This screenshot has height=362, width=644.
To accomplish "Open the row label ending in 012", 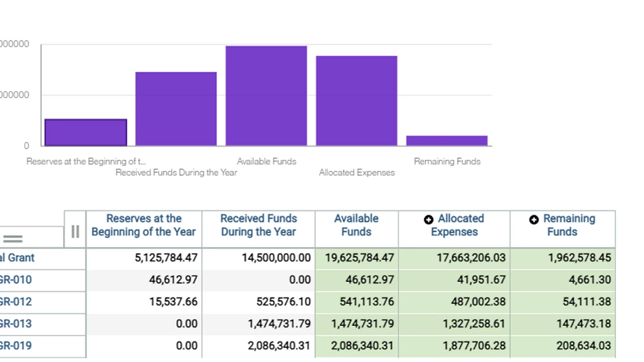I will [x=16, y=302].
